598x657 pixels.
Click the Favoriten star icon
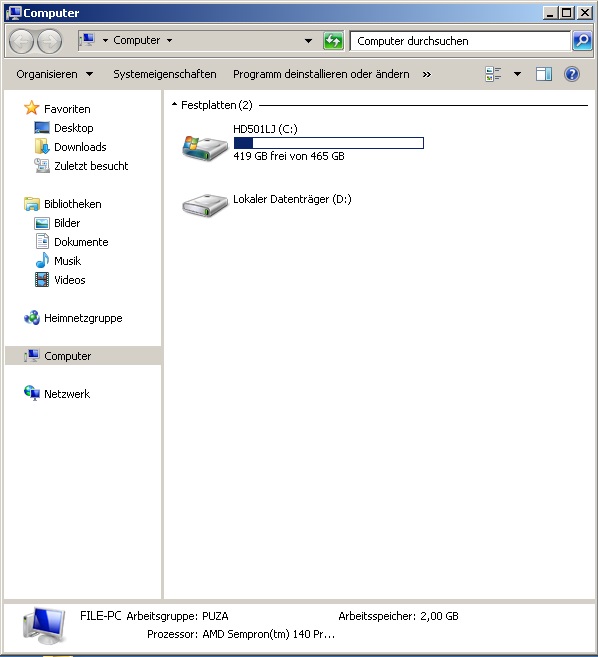pyautogui.click(x=31, y=108)
